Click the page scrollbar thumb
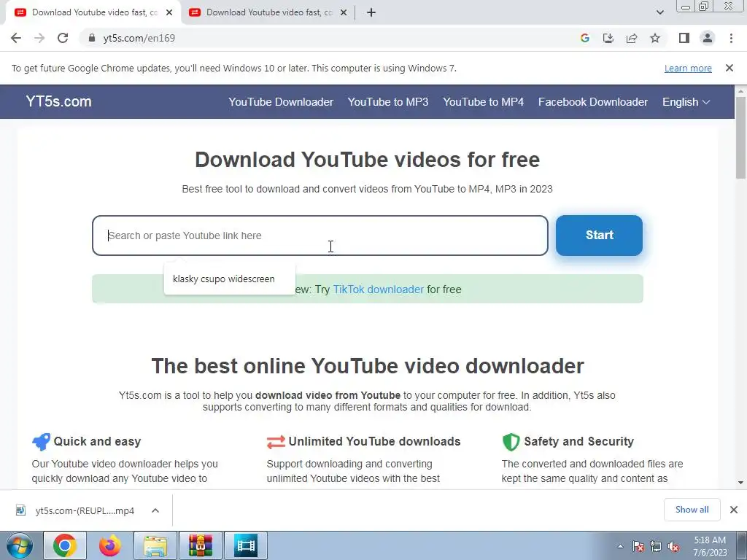 741,137
